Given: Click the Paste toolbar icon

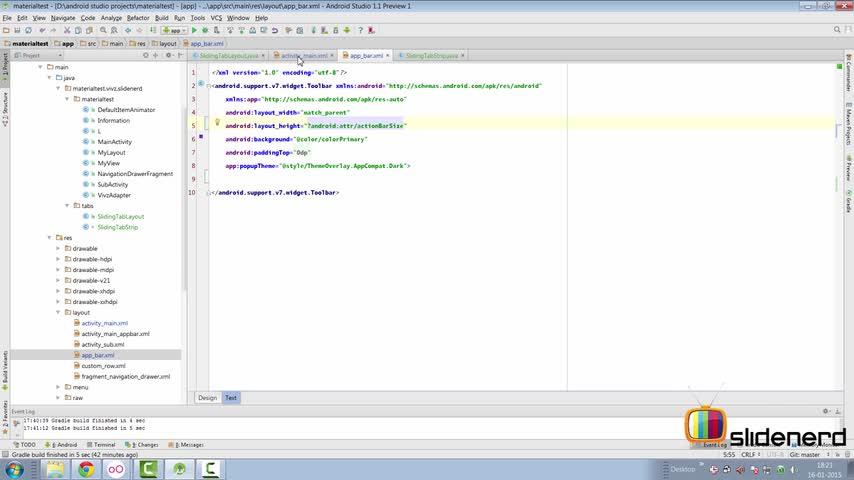Looking at the screenshot, I should click(89, 31).
